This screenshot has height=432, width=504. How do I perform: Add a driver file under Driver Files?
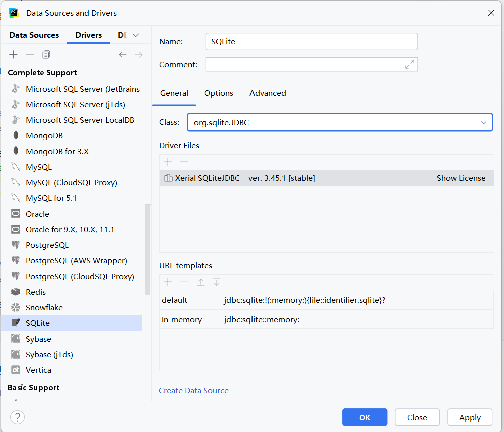click(168, 162)
